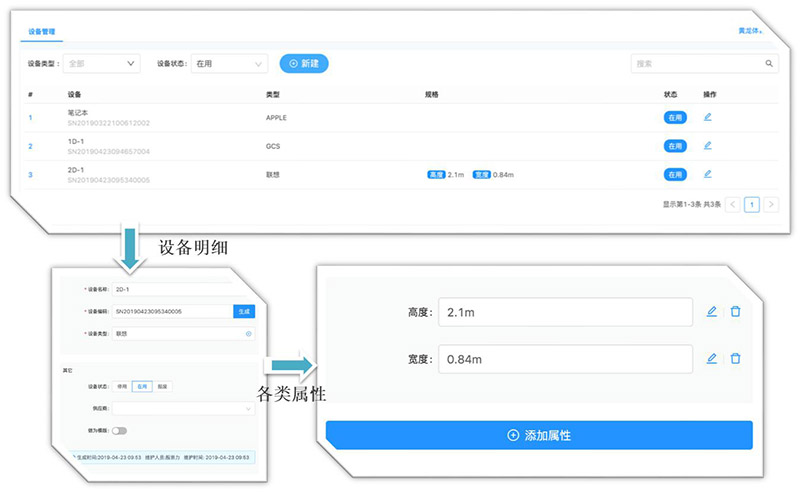Click edit icon for the 1D-1 row
The image size is (800, 492).
707,145
